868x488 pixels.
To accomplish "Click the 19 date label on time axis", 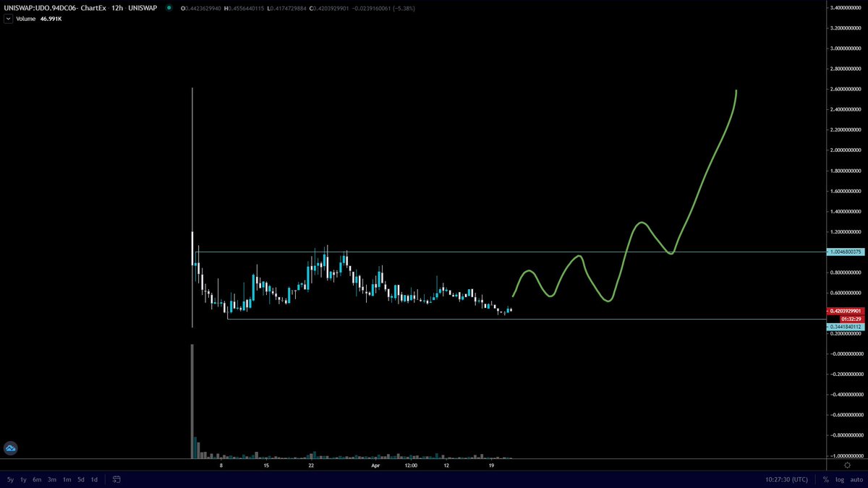I will [491, 466].
